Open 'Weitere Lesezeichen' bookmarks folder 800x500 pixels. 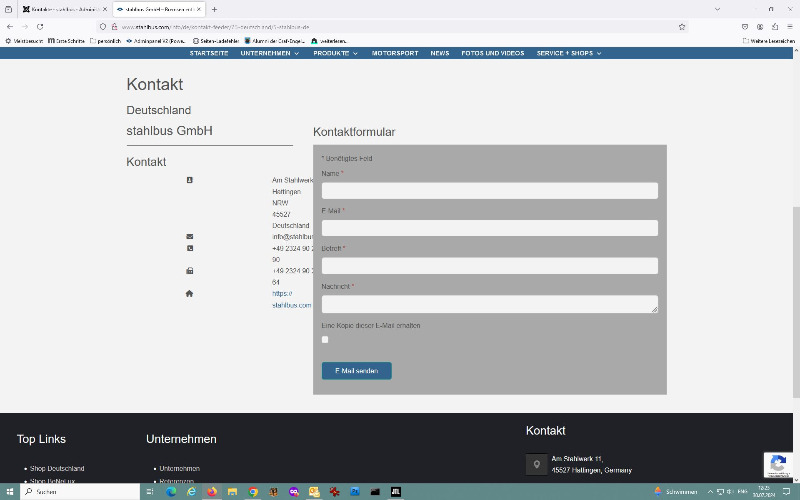769,41
